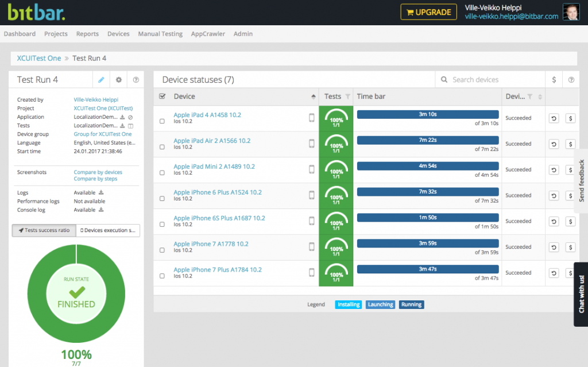Switch to Devices execution tab
This screenshot has height=367, width=588.
pyautogui.click(x=108, y=230)
